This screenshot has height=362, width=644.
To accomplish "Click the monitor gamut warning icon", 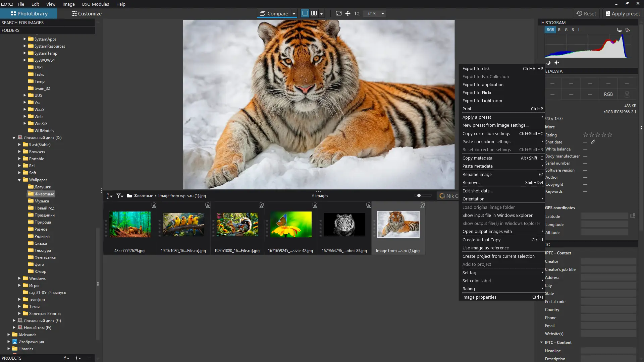I will (620, 30).
